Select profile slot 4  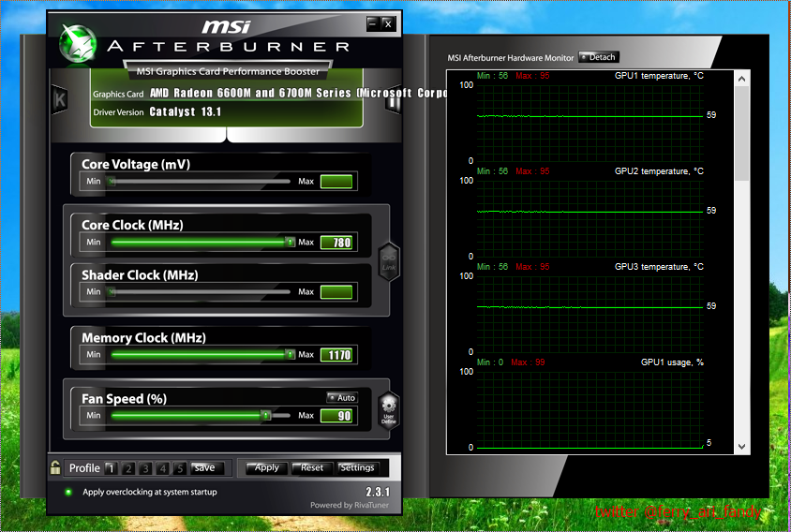tap(162, 468)
